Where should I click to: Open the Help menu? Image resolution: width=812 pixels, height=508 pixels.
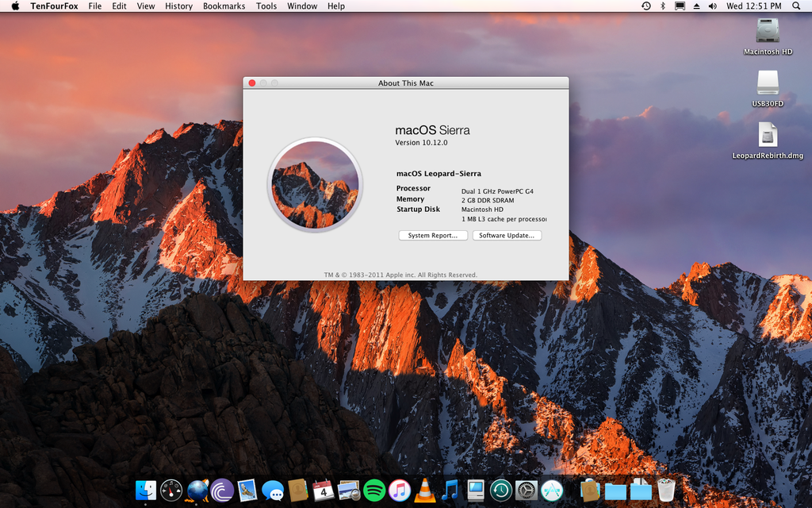coord(336,6)
